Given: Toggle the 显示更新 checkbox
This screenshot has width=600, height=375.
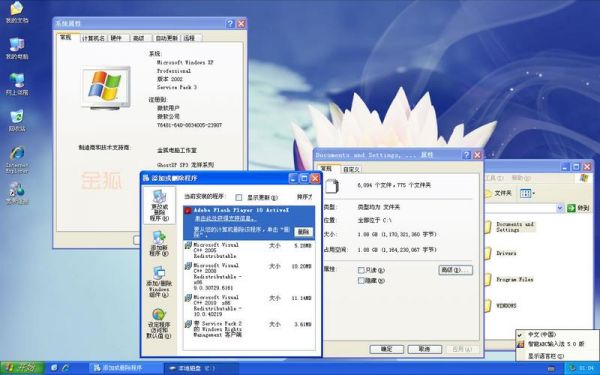Looking at the screenshot, I should click(239, 197).
